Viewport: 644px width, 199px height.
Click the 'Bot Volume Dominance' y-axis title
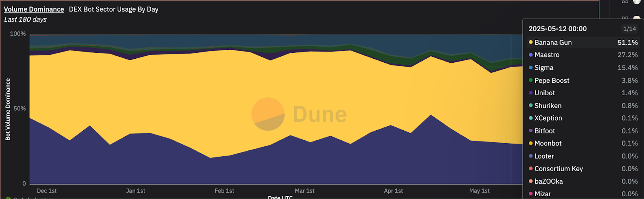[8, 109]
